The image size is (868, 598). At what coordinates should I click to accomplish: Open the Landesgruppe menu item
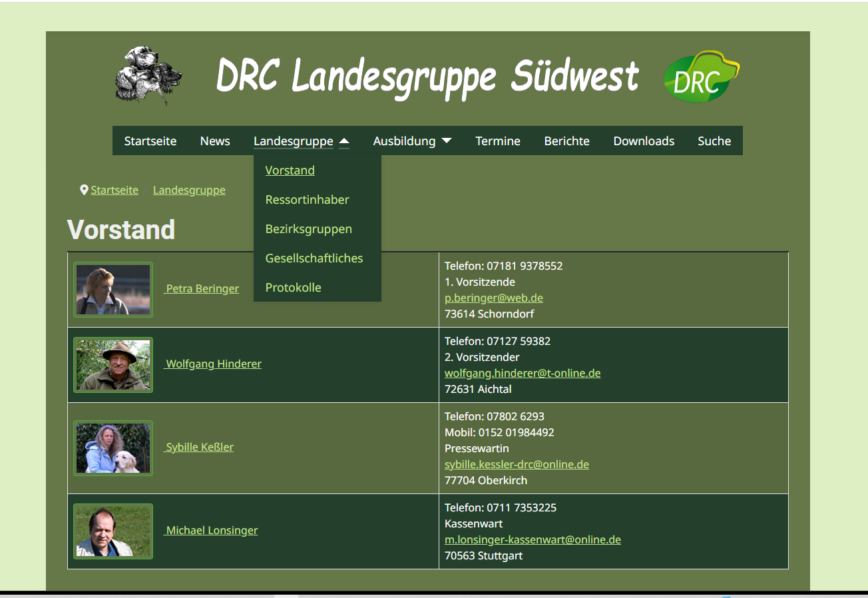click(294, 141)
